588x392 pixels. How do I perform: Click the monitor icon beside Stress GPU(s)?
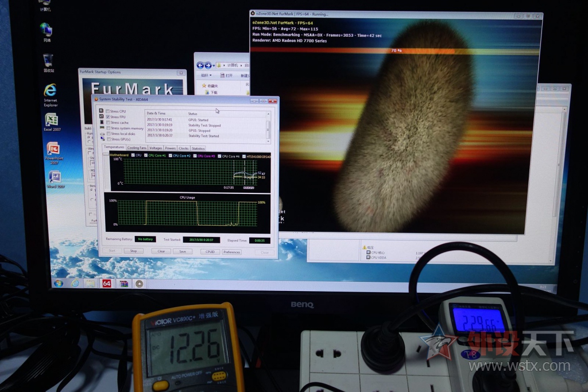(x=103, y=139)
